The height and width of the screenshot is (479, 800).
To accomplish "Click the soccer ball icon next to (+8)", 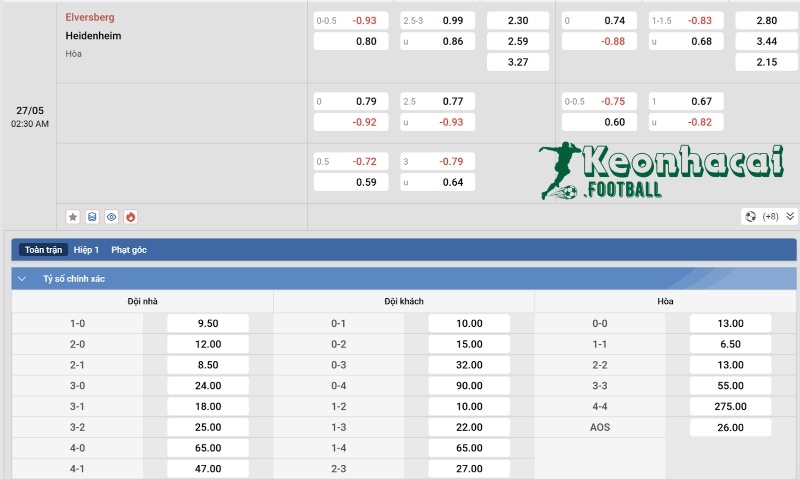I will tap(750, 216).
